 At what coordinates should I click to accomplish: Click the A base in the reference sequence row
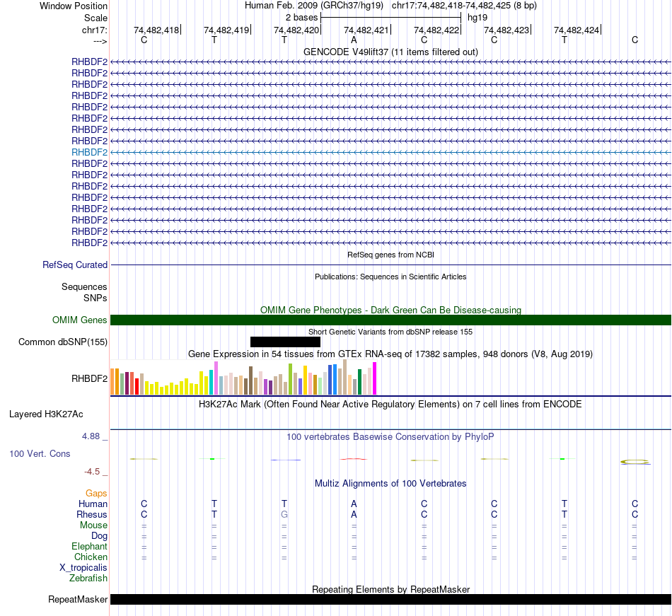coord(354,40)
